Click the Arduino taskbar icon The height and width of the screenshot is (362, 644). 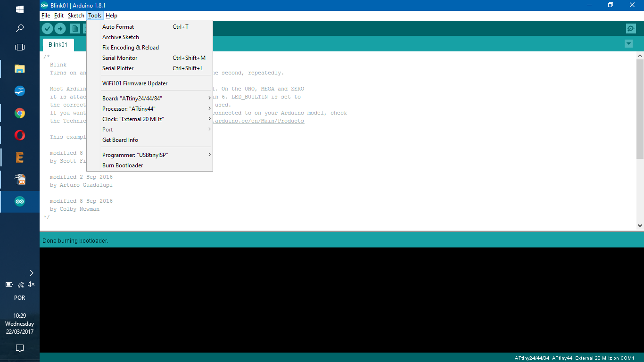click(x=20, y=202)
